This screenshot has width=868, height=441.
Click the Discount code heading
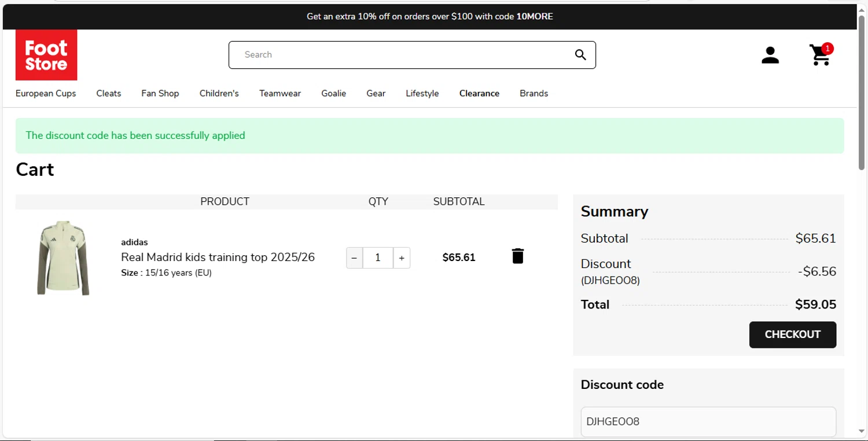point(622,385)
